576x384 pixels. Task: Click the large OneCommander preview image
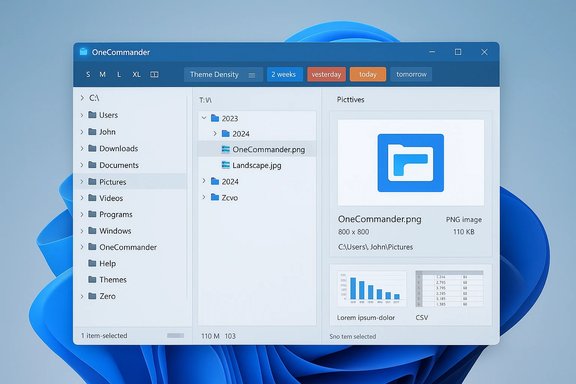pos(411,162)
